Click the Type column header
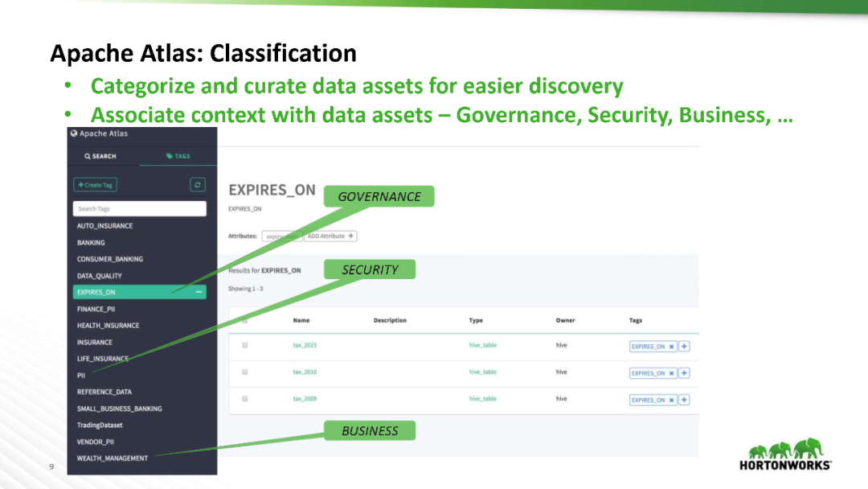The image size is (868, 489). click(x=476, y=320)
